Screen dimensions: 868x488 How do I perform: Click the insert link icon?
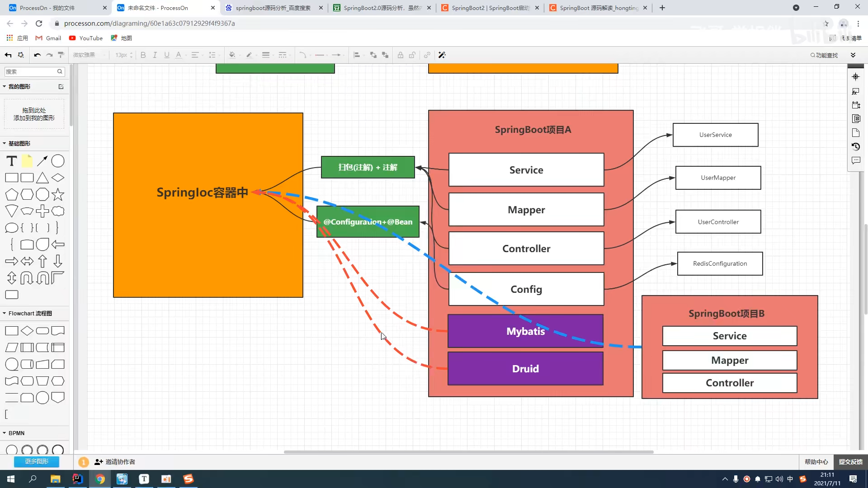click(427, 55)
